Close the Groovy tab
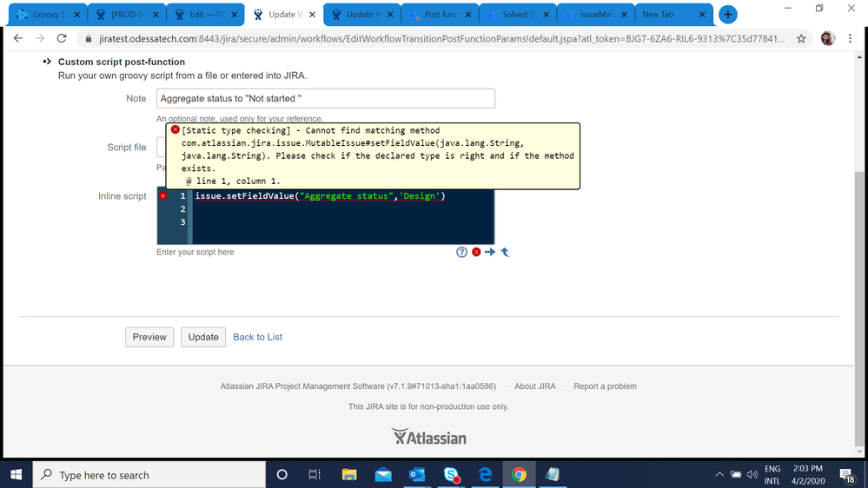Viewport: 868px width, 488px height. [77, 15]
